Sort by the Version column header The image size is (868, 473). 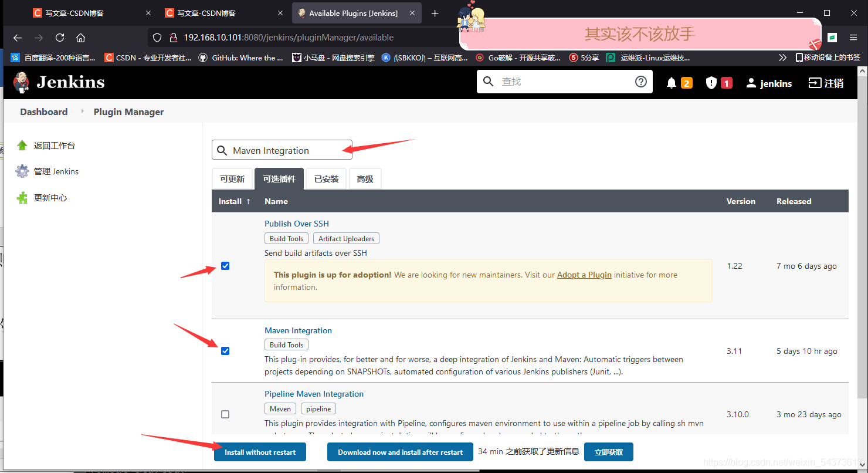741,201
